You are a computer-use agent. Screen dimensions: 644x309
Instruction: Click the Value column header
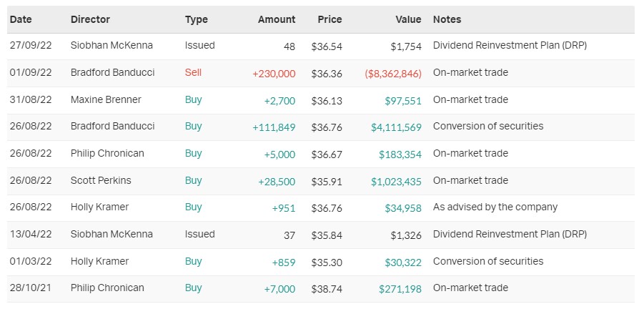coord(407,19)
